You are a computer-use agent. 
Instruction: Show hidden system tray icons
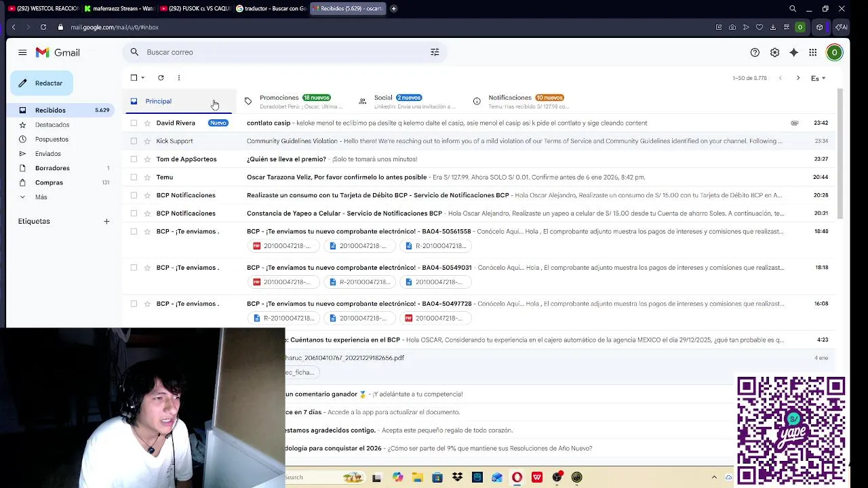pos(714,477)
